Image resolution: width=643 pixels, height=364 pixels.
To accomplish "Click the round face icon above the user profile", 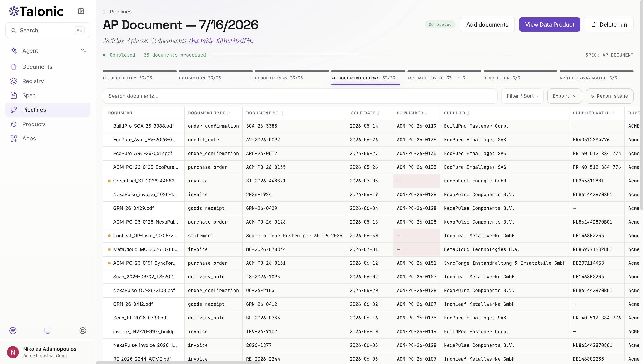I will (13, 331).
